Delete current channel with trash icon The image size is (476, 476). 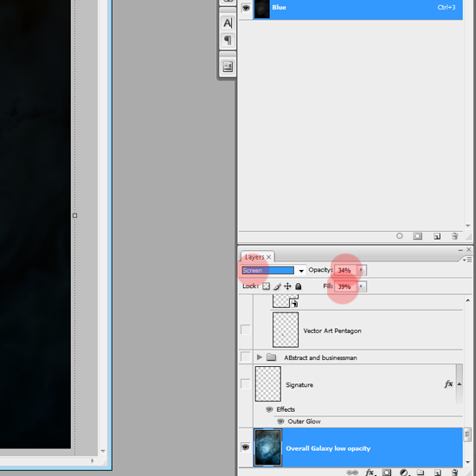(454, 236)
